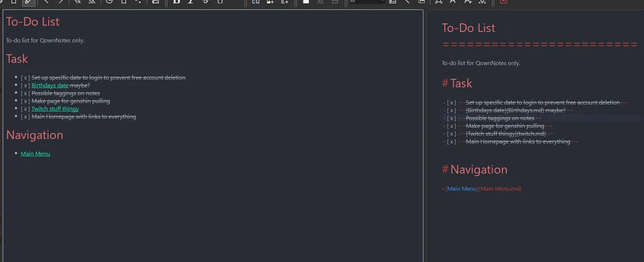Screen dimensions: 644x262
Task: Click [ x ] box of 'Main Homepage' preview item
Action: point(25,117)
